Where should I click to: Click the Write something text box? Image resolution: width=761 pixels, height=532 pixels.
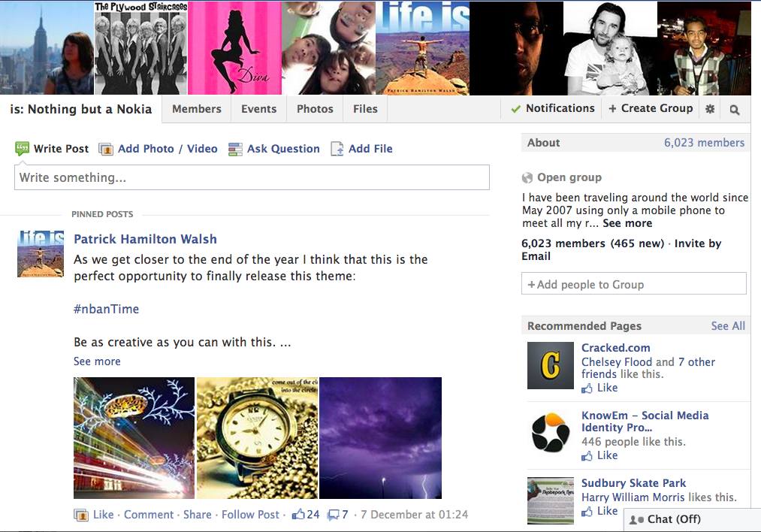(x=252, y=178)
